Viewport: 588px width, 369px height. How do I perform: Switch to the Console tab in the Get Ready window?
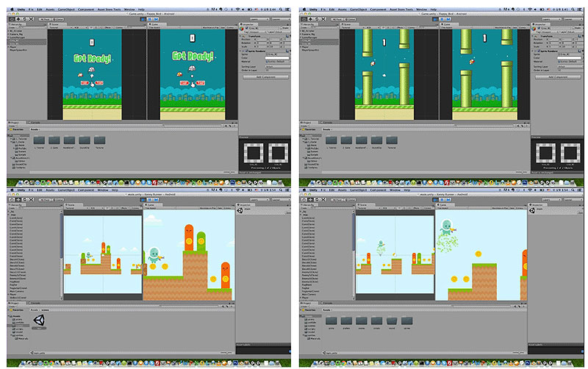34,122
